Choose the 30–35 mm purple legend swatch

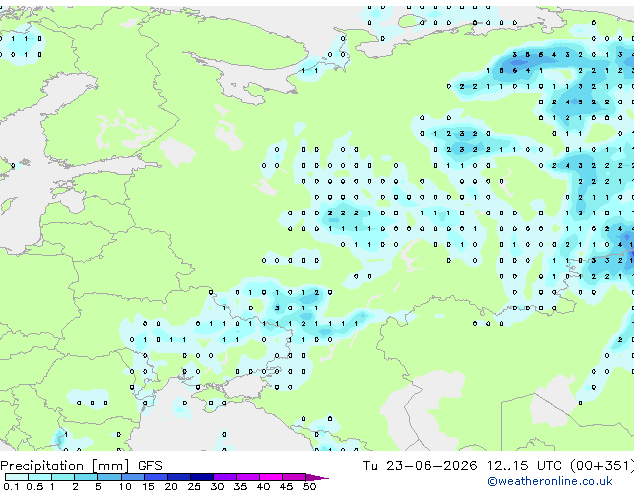[x=225, y=477]
